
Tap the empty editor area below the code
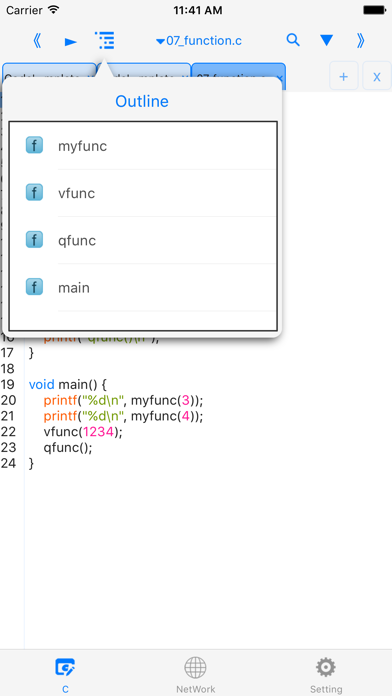[x=208, y=559]
